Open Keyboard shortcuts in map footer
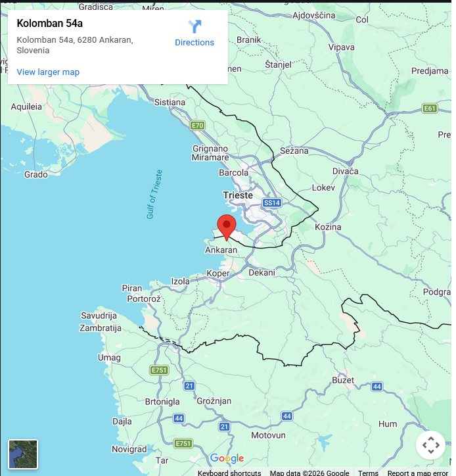 (229, 473)
